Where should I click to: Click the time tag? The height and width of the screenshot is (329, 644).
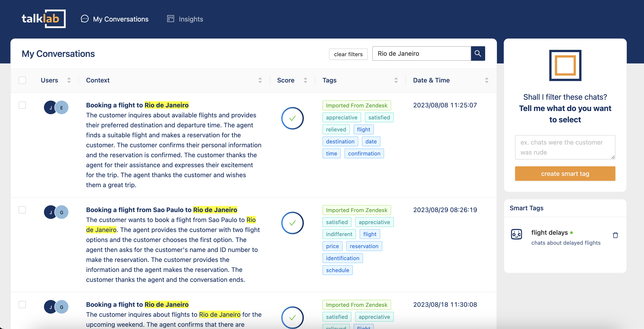click(332, 153)
